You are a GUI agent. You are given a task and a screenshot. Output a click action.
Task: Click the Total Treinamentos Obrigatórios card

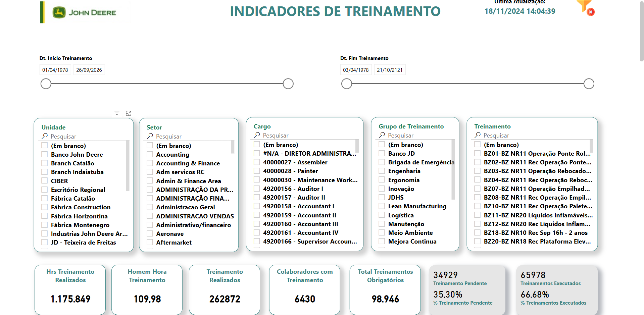(x=385, y=290)
